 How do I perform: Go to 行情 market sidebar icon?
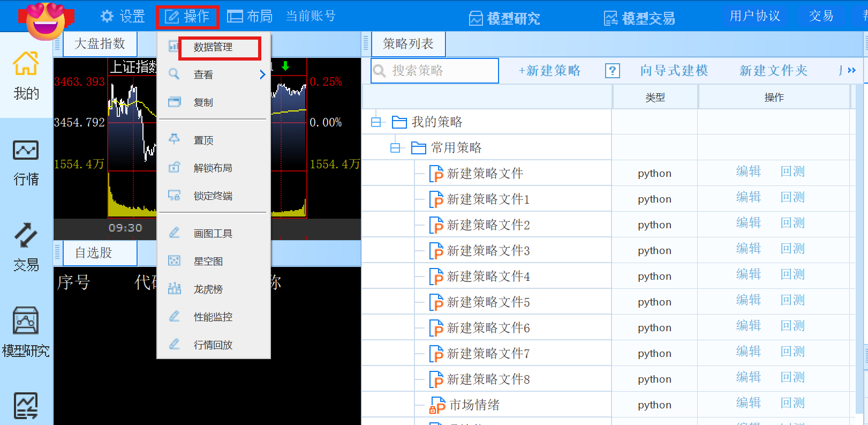tap(26, 162)
